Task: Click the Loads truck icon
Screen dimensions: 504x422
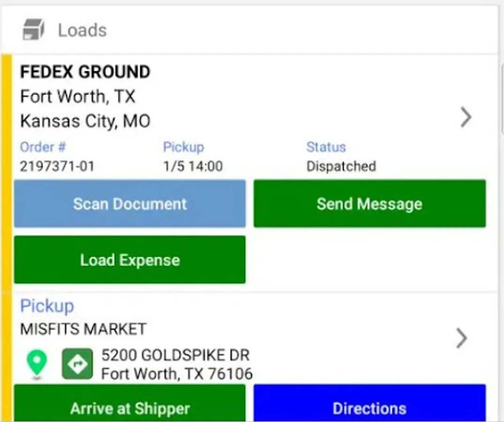Action: (x=33, y=30)
